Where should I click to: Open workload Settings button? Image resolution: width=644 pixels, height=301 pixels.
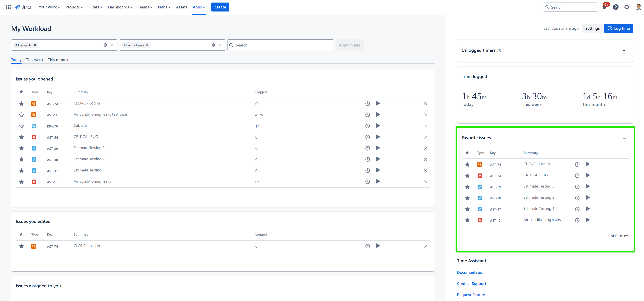coord(592,28)
